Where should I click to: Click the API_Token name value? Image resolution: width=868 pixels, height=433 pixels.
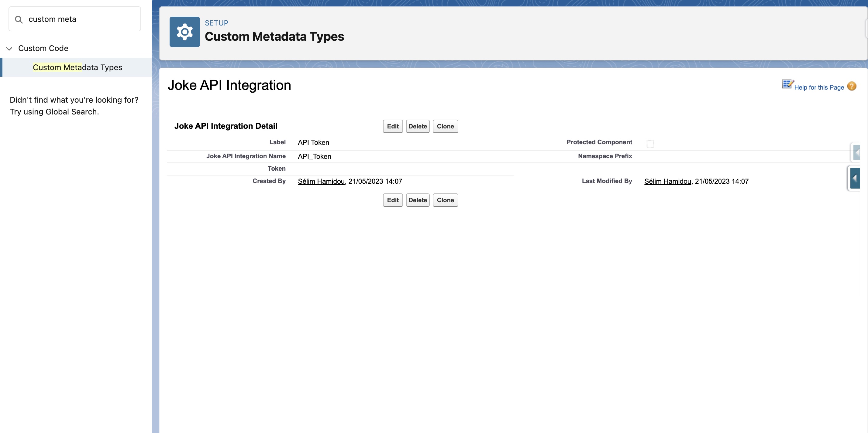tap(314, 156)
